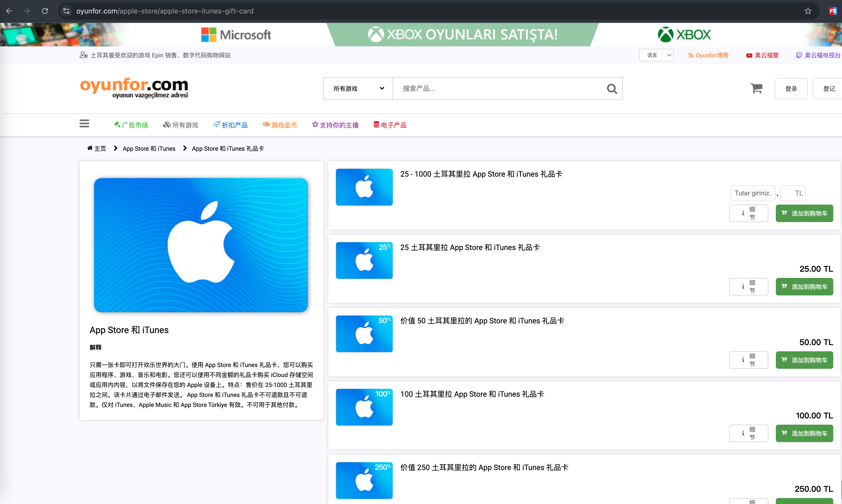View 细节 for the 50 TL card
Screen dimensions: 842x504
tap(748, 360)
